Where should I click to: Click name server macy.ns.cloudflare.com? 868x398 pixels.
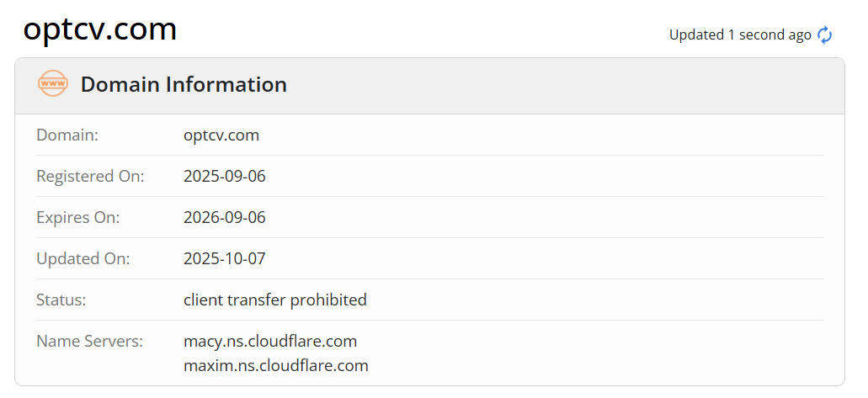270,341
